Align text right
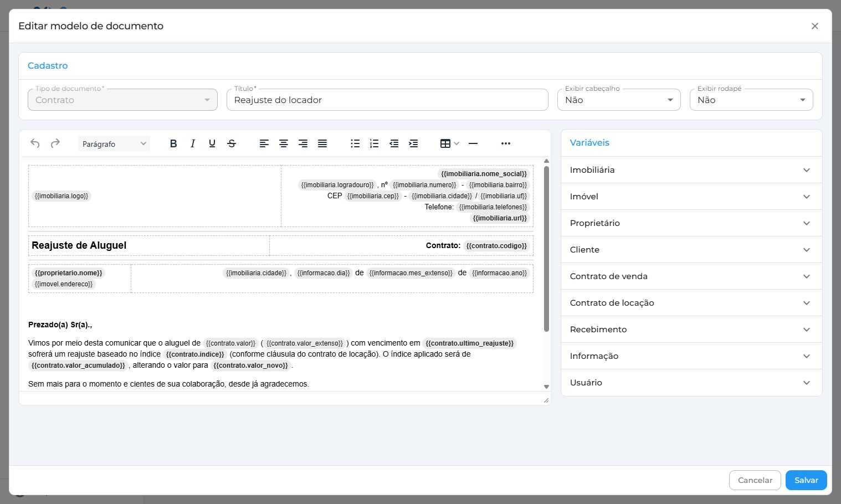The image size is (841, 504). click(303, 143)
